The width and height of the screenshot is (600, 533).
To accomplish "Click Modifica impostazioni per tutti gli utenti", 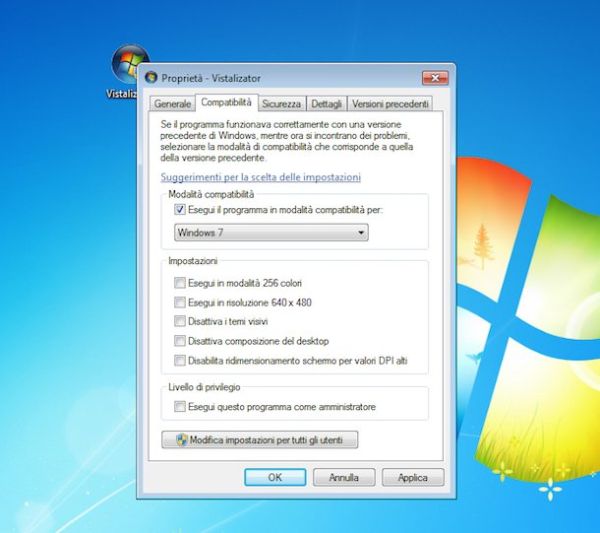I will point(259,440).
